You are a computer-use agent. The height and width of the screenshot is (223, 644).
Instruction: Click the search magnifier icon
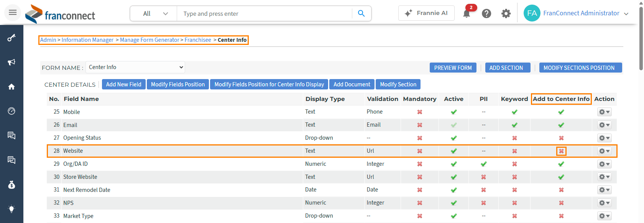[x=361, y=13]
